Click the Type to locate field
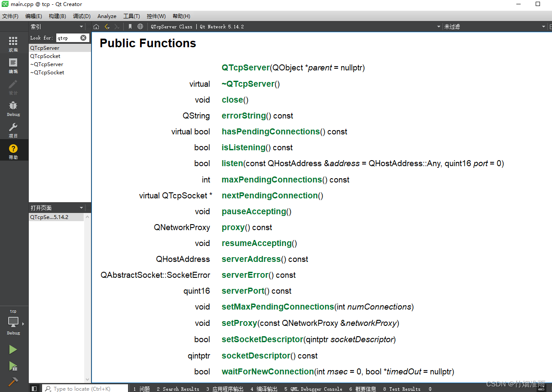The image size is (552, 392). (85, 389)
